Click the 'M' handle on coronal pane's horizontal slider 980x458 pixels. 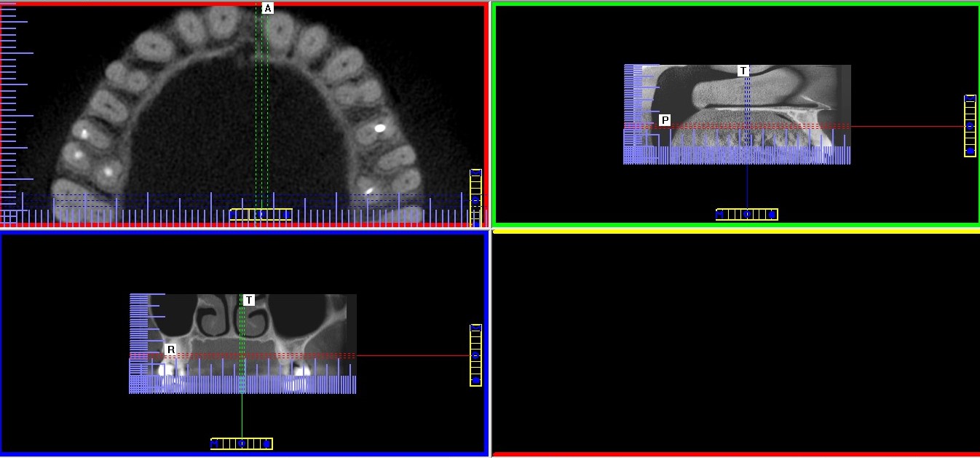tap(215, 443)
